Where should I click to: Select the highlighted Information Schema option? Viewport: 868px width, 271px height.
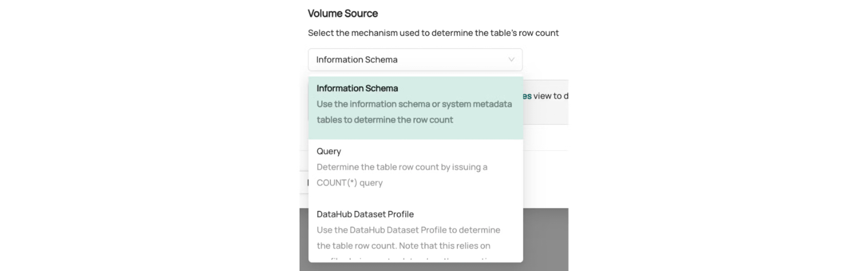coord(357,88)
